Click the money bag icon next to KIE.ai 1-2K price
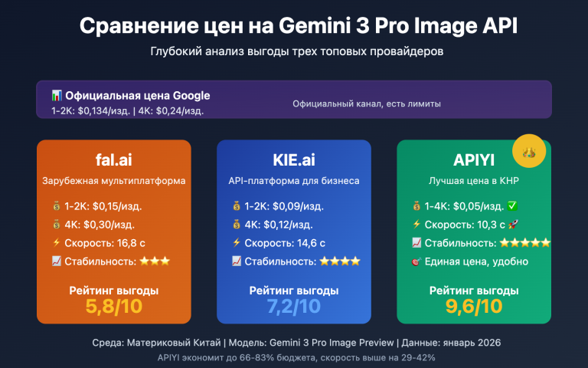588x368 pixels. point(237,205)
